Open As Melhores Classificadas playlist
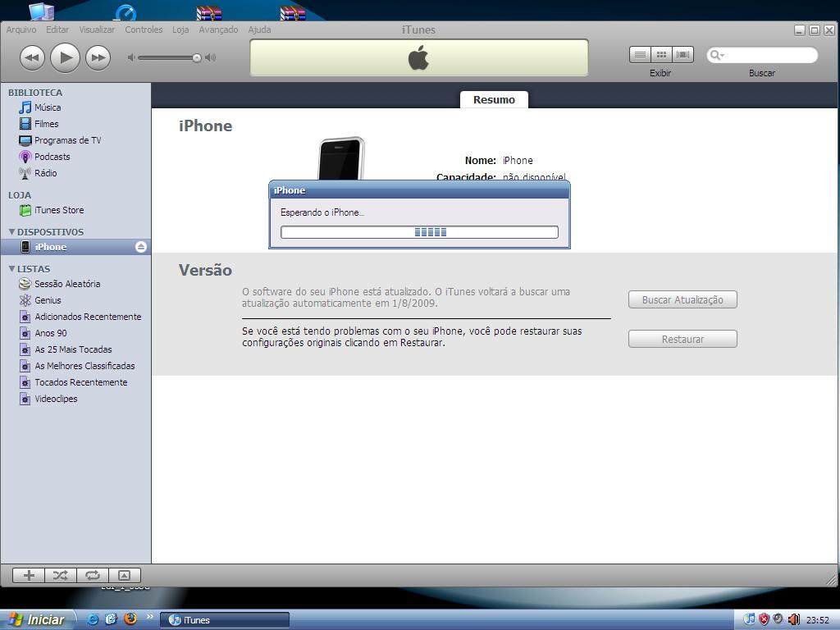The width and height of the screenshot is (840, 630). click(84, 366)
